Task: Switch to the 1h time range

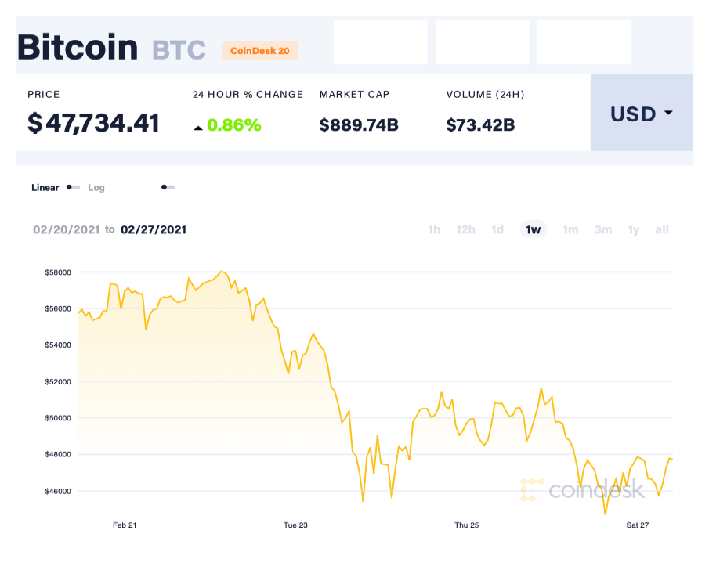Action: [434, 229]
